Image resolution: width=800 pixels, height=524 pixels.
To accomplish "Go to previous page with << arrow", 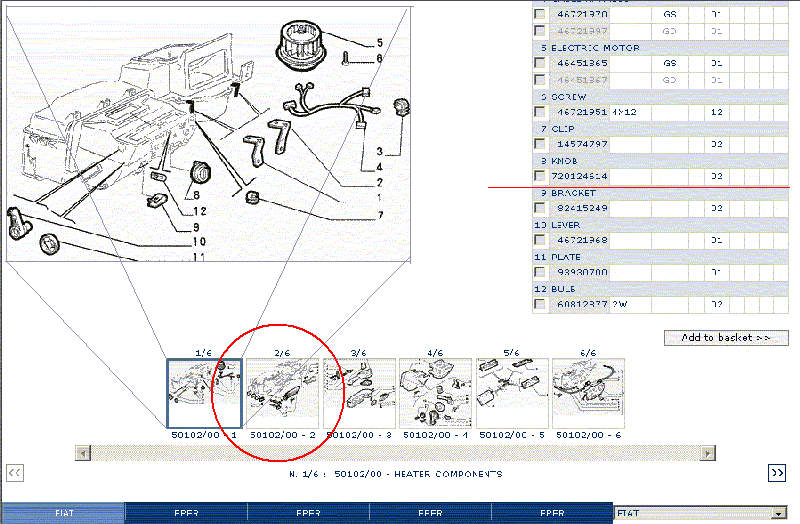I will tap(15, 473).
